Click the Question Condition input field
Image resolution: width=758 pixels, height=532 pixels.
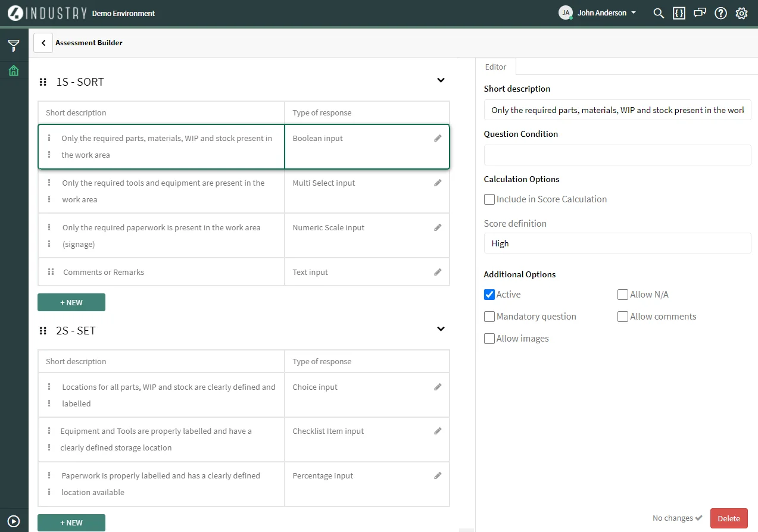click(617, 155)
